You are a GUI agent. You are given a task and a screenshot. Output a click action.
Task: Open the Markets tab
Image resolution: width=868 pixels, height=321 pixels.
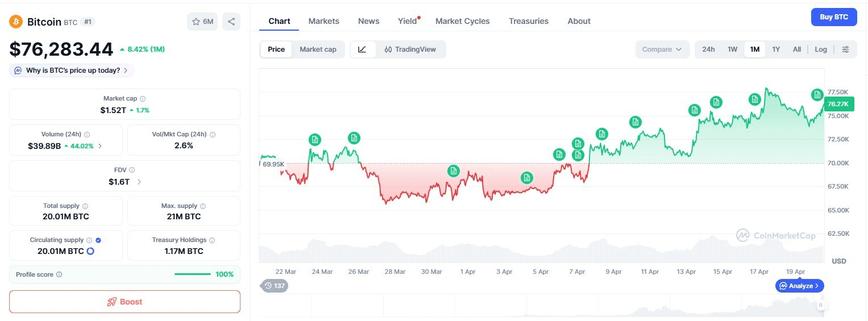tap(323, 21)
